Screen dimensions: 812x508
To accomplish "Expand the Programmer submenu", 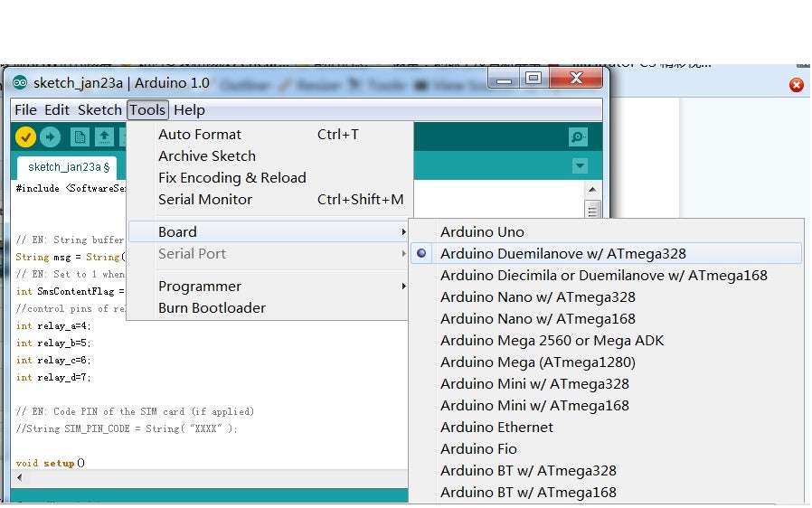I will point(268,287).
